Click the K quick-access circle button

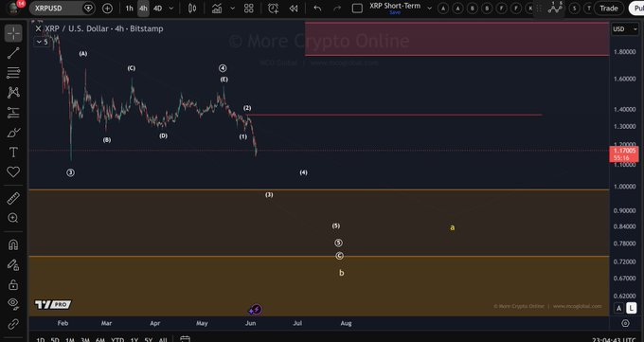530,9
